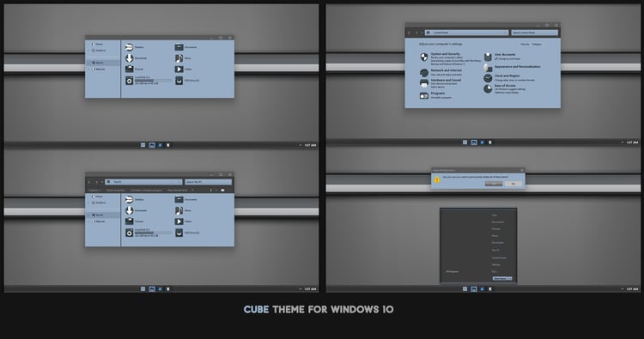Screen dimensions: 644x339
Task: Open the User Accounts icon
Action: [x=488, y=57]
